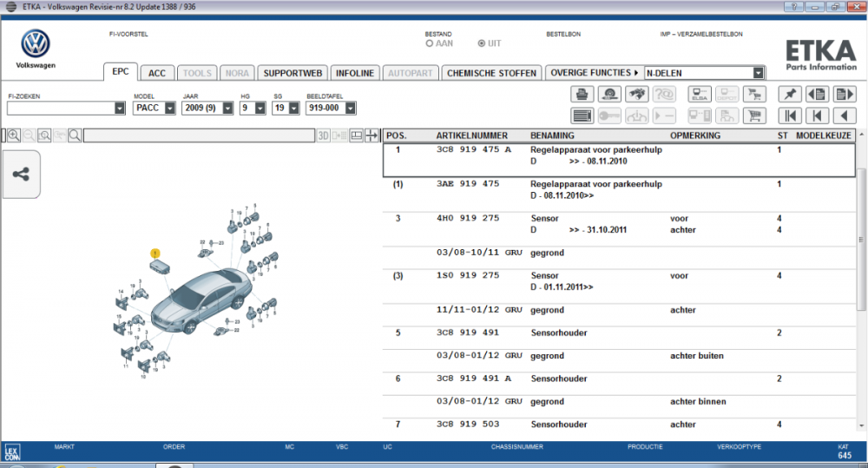Screen dimensions: 868x468
Task: Open the FI-ZOEKEN dropdown
Action: click(120, 109)
